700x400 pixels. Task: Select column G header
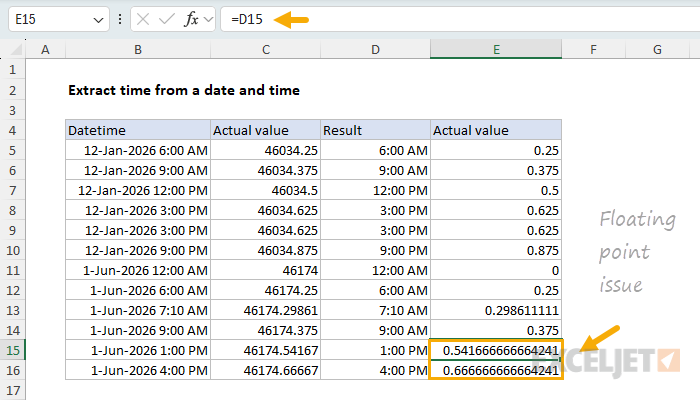(657, 49)
